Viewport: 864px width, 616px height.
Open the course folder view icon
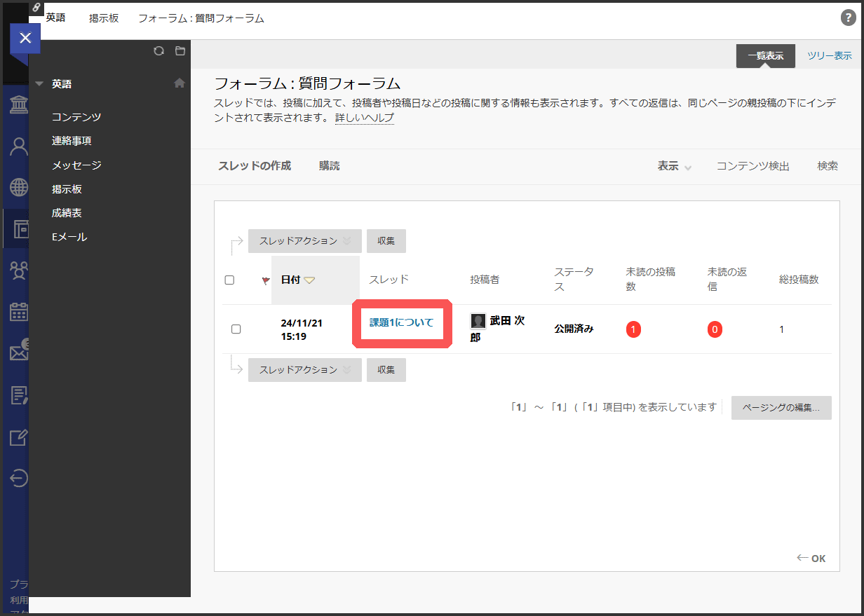[180, 50]
